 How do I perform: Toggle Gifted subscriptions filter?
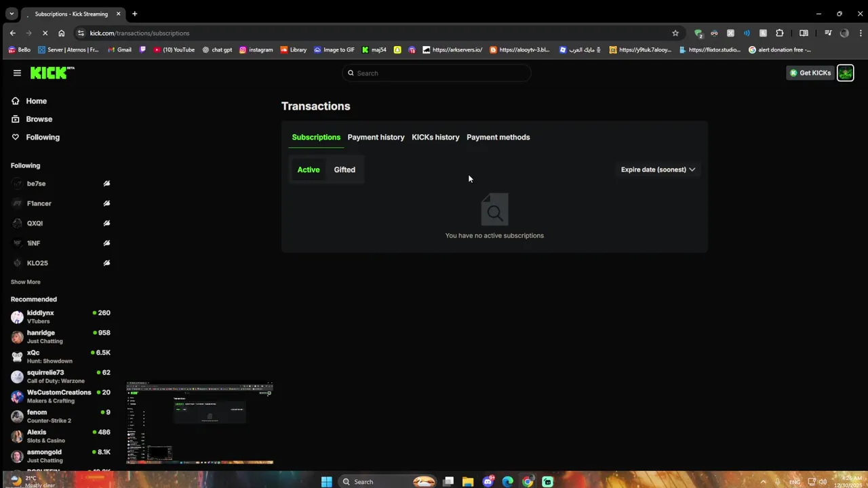[x=344, y=169]
